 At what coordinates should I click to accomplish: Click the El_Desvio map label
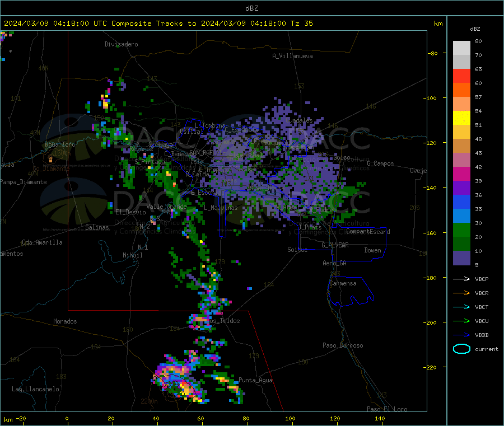[x=131, y=212]
